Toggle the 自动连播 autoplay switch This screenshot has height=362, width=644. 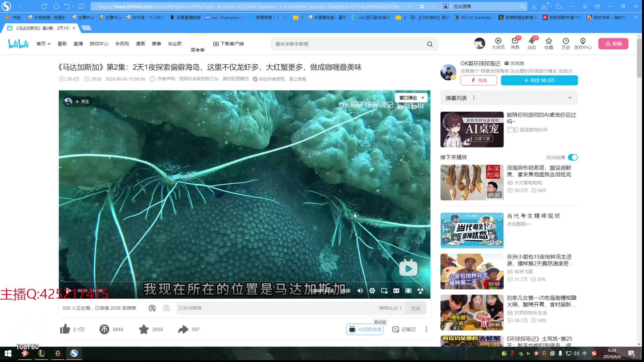[573, 157]
